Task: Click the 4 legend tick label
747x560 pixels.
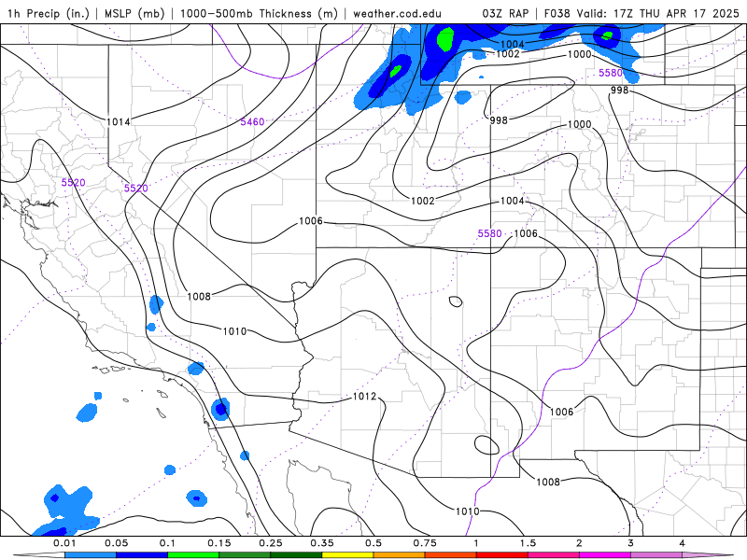Action: (x=683, y=543)
